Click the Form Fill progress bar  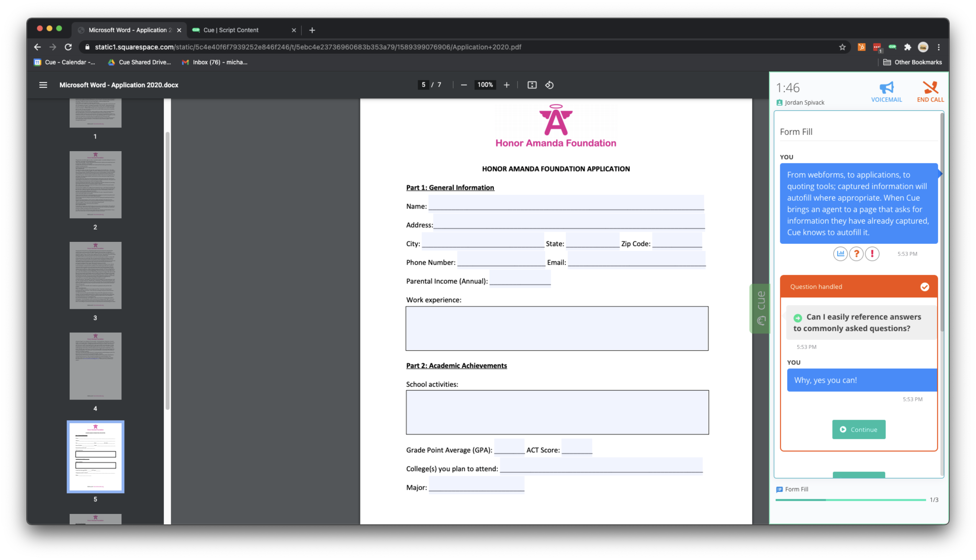click(x=851, y=500)
